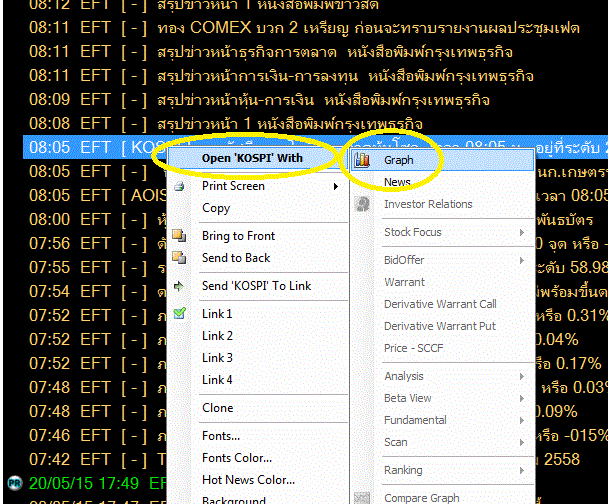Screen dimensions: 608x504
Task: Expand the Beta View submenu arrow
Action: coord(522,398)
